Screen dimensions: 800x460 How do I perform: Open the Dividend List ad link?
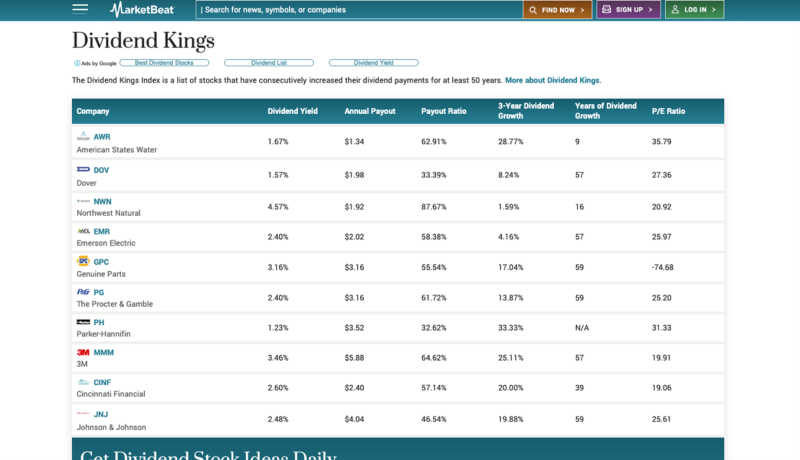pos(269,63)
